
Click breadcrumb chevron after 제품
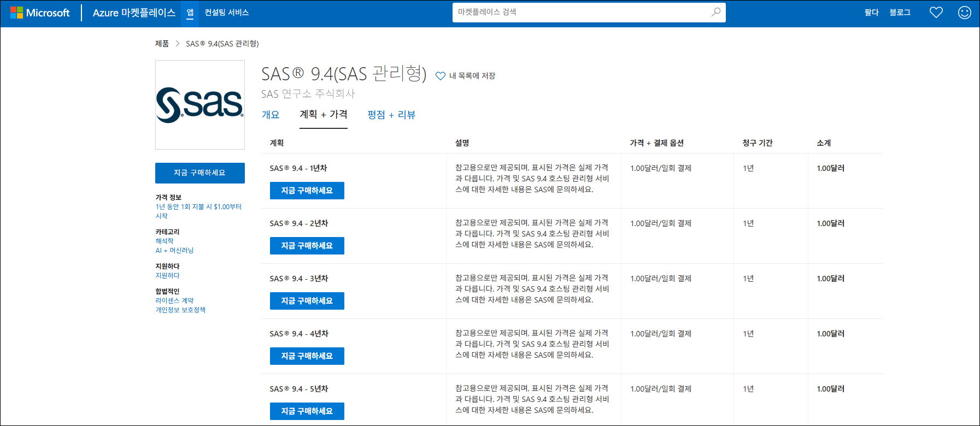178,44
